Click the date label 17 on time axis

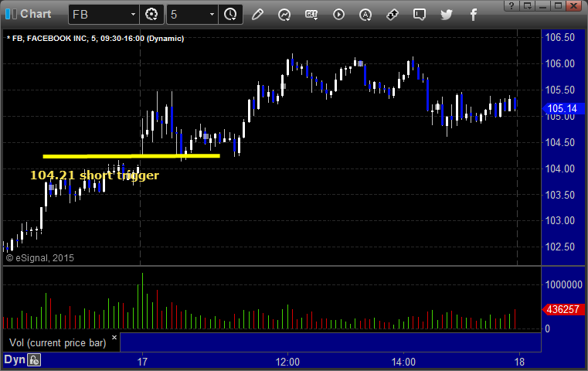click(x=142, y=362)
